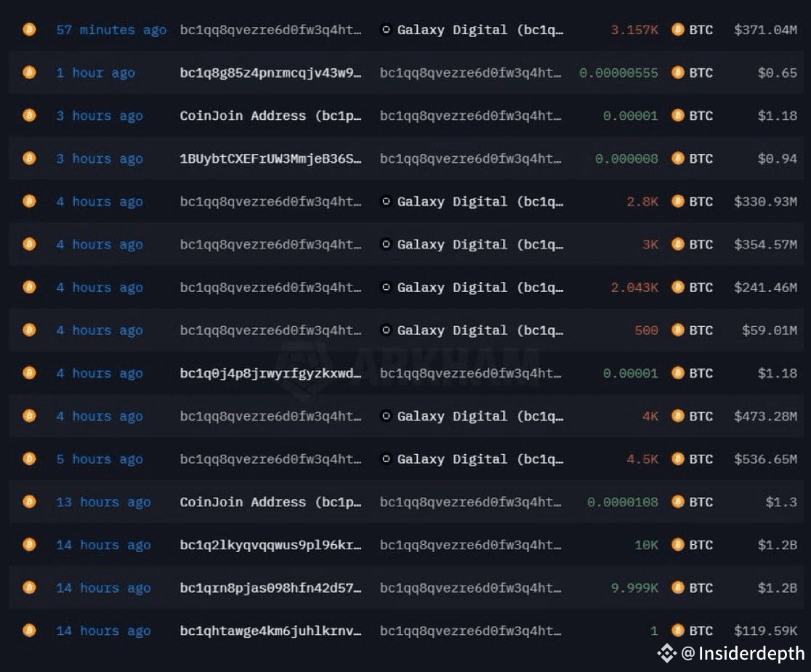811x672 pixels.
Task: Click the Bitcoin icon in the 5 hours ago row
Action: coord(30,458)
